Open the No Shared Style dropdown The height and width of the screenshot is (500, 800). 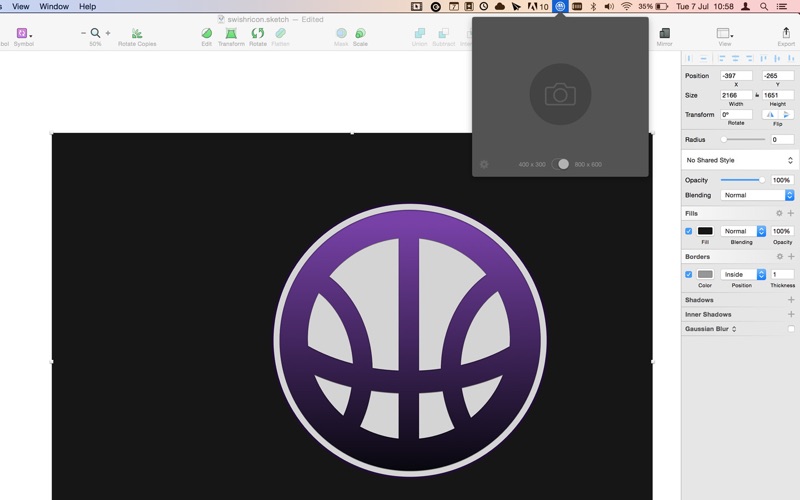pyautogui.click(x=740, y=160)
